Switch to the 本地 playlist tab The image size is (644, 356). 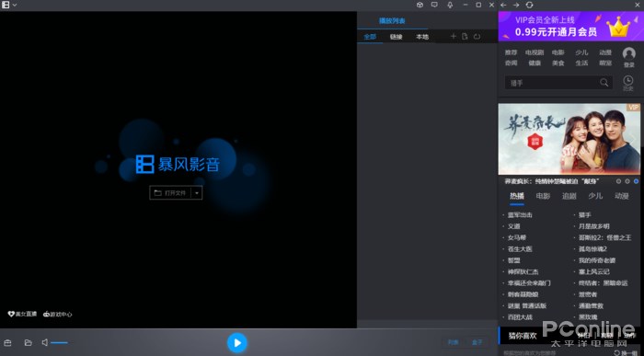pos(422,37)
